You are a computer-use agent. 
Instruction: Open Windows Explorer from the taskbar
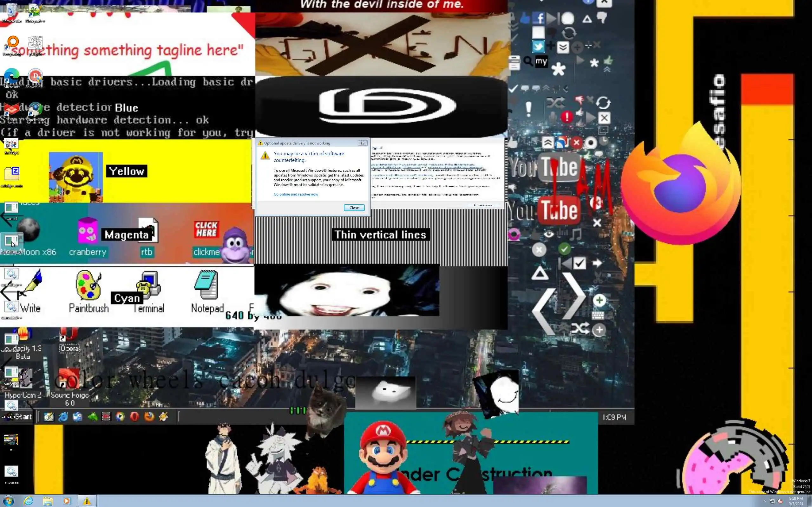pos(48,501)
